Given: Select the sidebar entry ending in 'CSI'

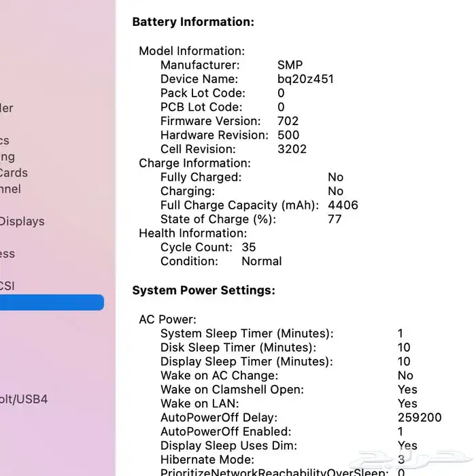Looking at the screenshot, I should coord(7,286).
